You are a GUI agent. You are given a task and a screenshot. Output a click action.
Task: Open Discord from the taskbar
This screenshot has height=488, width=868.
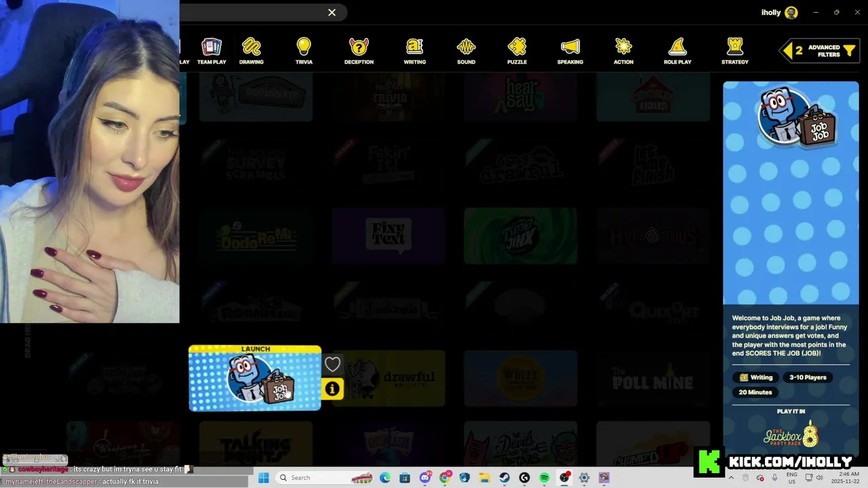pyautogui.click(x=425, y=478)
